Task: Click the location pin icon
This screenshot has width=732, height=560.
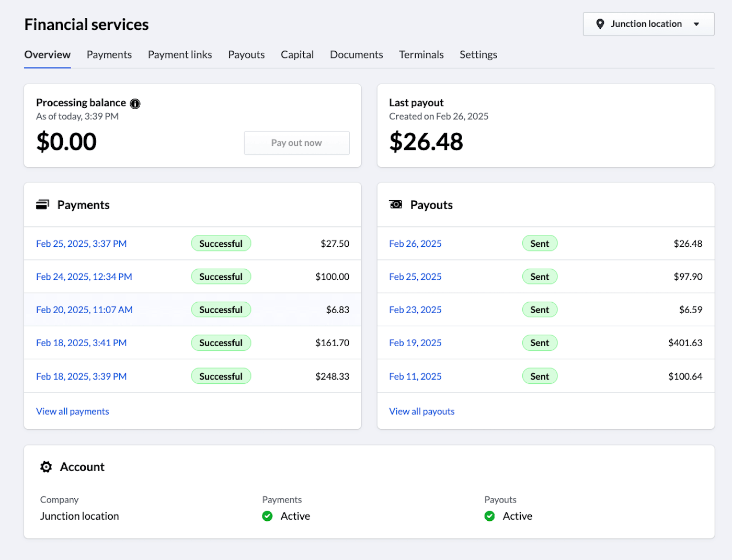Action: [600, 24]
